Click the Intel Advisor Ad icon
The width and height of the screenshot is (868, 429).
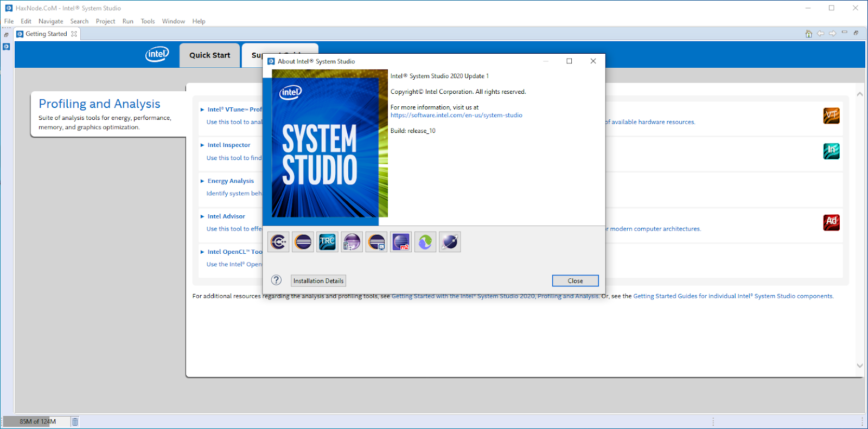pos(832,222)
